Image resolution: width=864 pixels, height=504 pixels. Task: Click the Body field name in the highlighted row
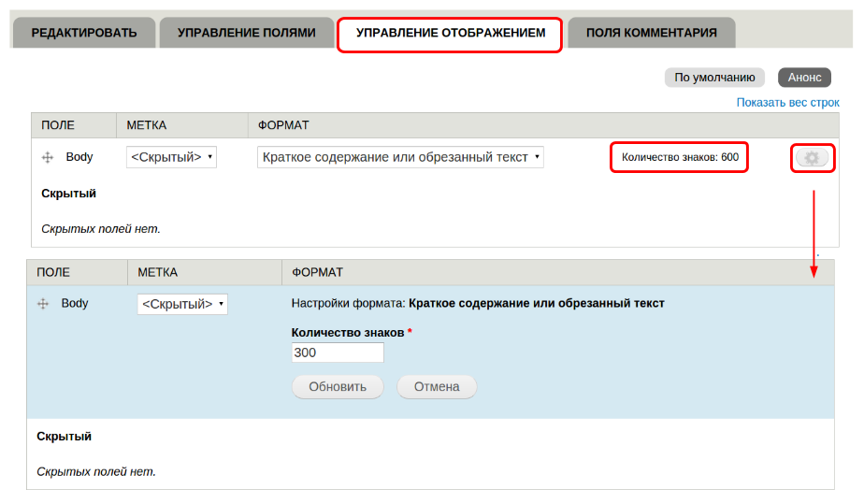pyautogui.click(x=75, y=303)
